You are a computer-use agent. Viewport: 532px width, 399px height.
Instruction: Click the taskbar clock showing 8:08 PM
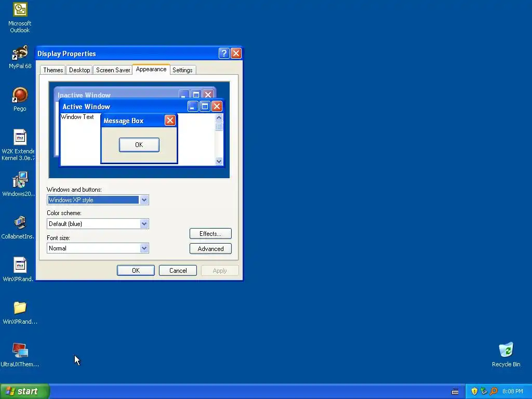pos(513,391)
